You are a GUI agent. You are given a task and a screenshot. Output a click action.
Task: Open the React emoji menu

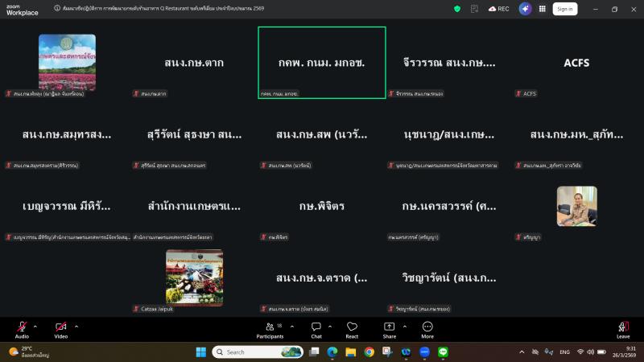coord(352,328)
